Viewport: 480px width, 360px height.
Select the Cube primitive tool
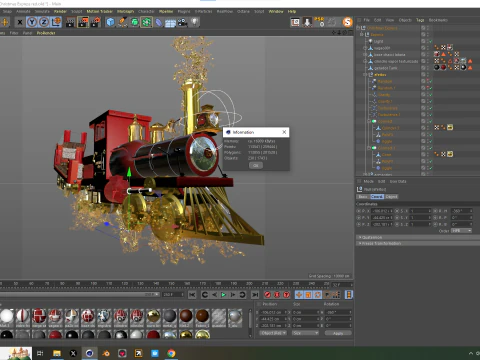[110, 22]
